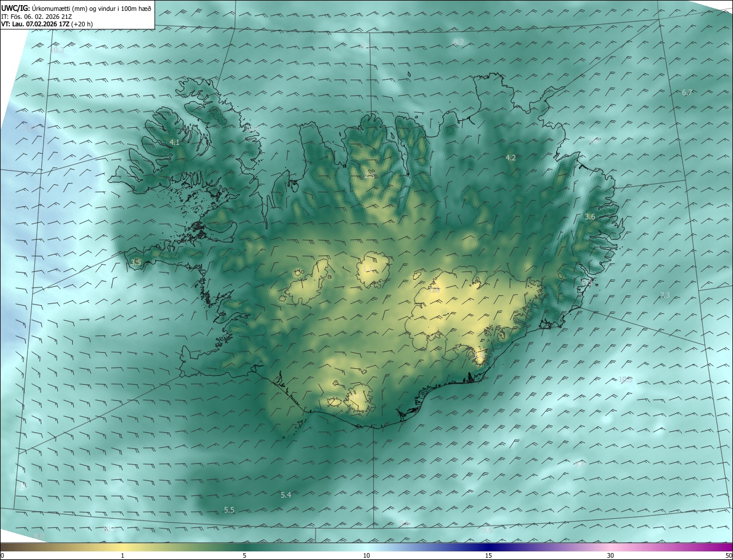Click the colorbar tick label 0
Image resolution: width=733 pixels, height=560 pixels.
coord(2,555)
